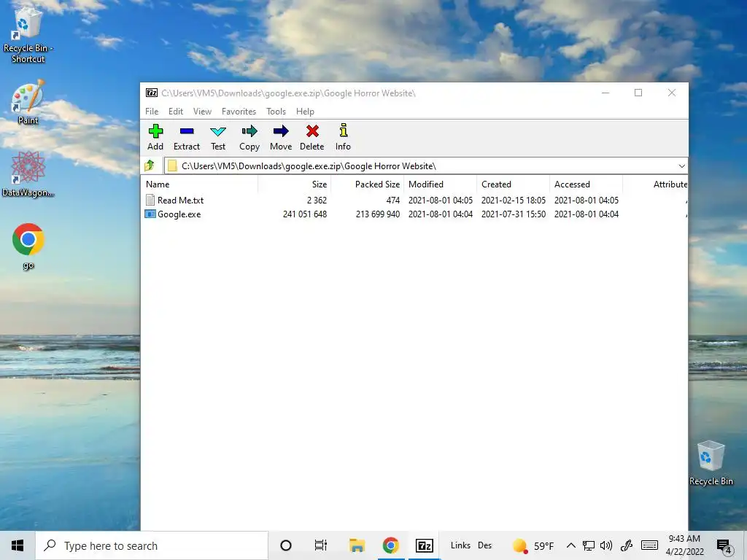Expand the address path dropdown arrow
Screen dimensions: 747x560
(x=682, y=166)
